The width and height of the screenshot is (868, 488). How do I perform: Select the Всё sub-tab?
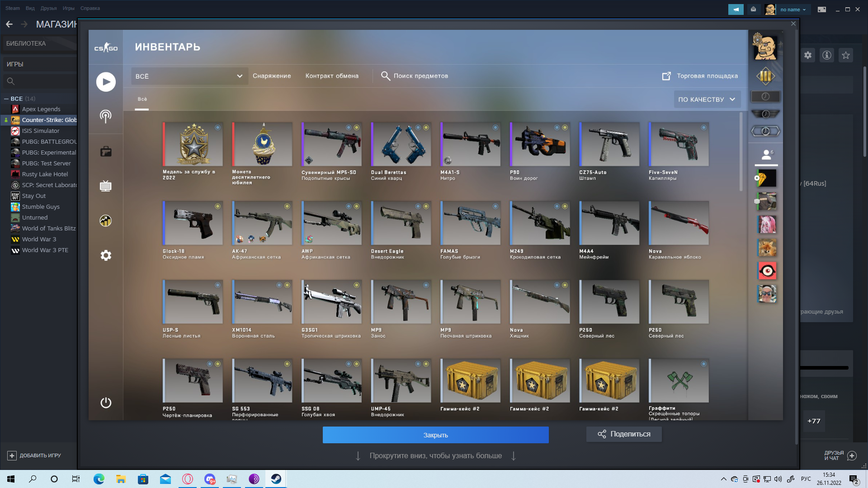click(142, 99)
